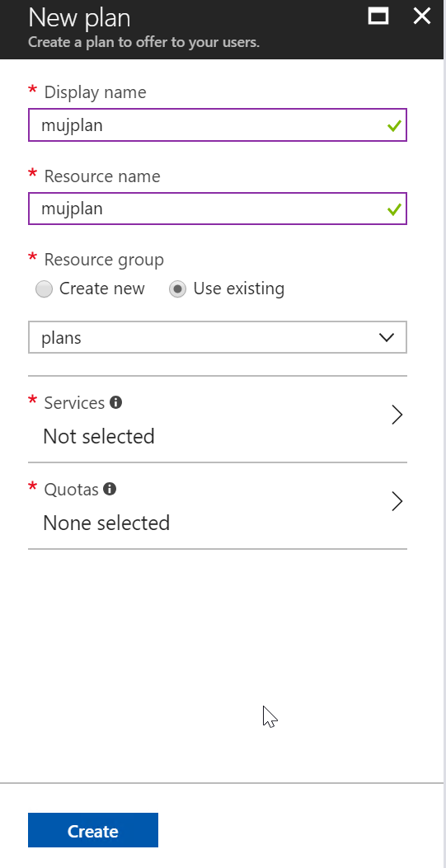Click the Quotas info icon
This screenshot has height=868, width=446.
point(110,489)
